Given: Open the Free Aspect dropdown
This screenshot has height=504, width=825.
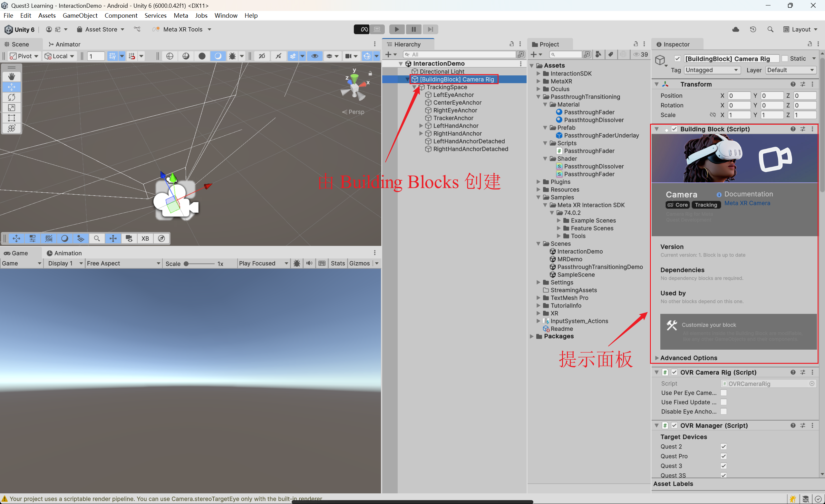Looking at the screenshot, I should [123, 263].
